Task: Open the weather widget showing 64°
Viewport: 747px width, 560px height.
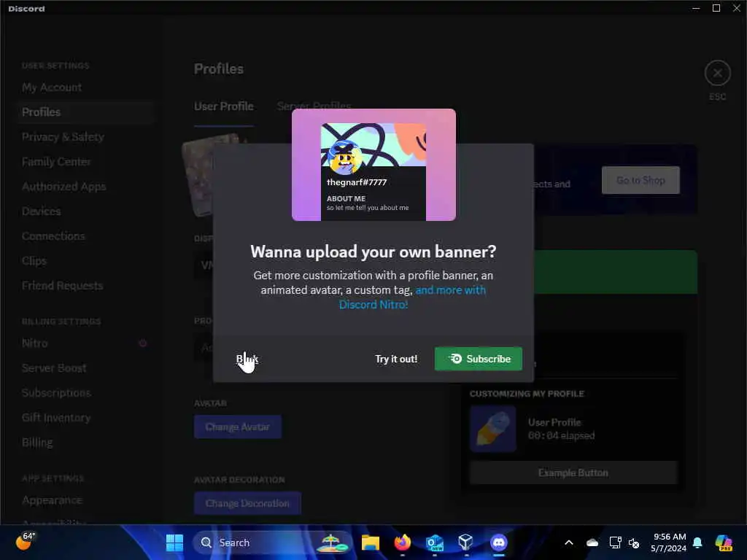Action: click(x=26, y=542)
